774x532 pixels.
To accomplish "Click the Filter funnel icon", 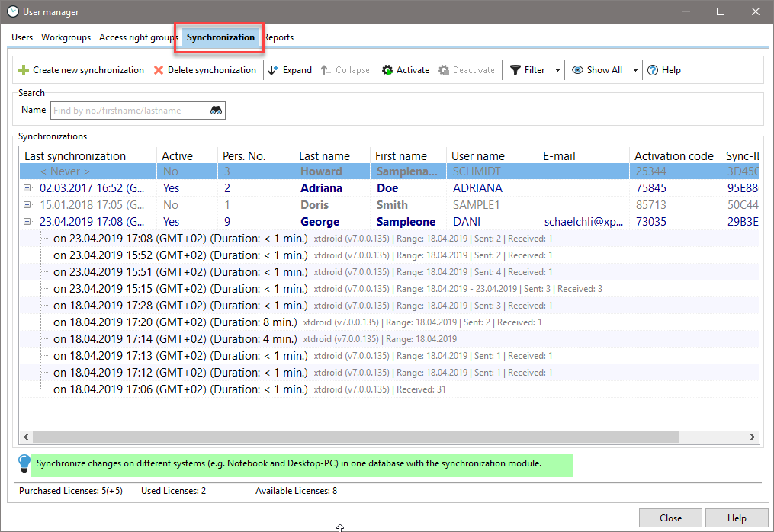I will (515, 70).
